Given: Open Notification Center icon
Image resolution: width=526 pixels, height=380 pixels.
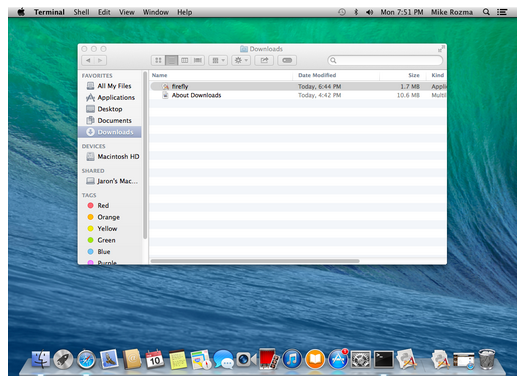Looking at the screenshot, I should point(502,12).
